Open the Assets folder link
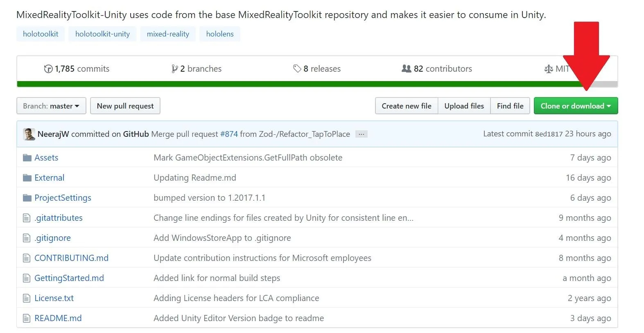This screenshot has width=644, height=333. click(46, 158)
